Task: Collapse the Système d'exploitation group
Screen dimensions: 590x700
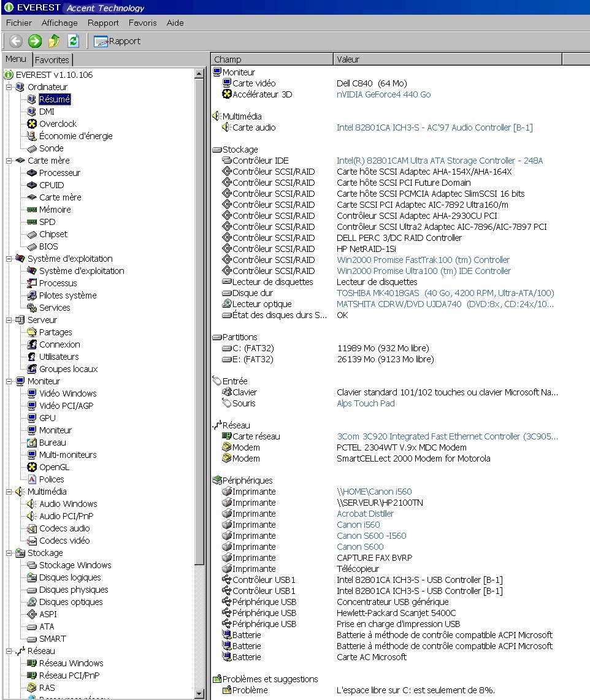Action: [9, 259]
